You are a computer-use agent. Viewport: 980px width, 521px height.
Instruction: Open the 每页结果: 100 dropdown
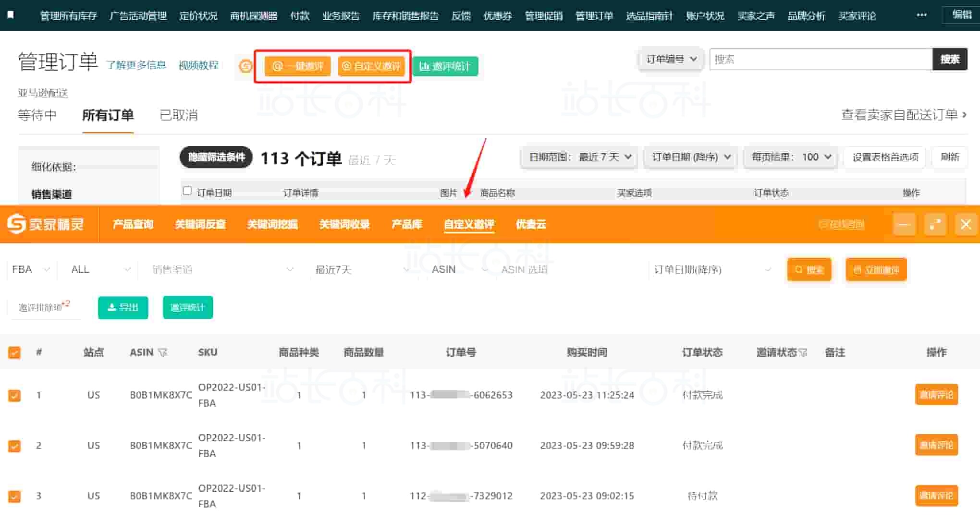pos(791,157)
